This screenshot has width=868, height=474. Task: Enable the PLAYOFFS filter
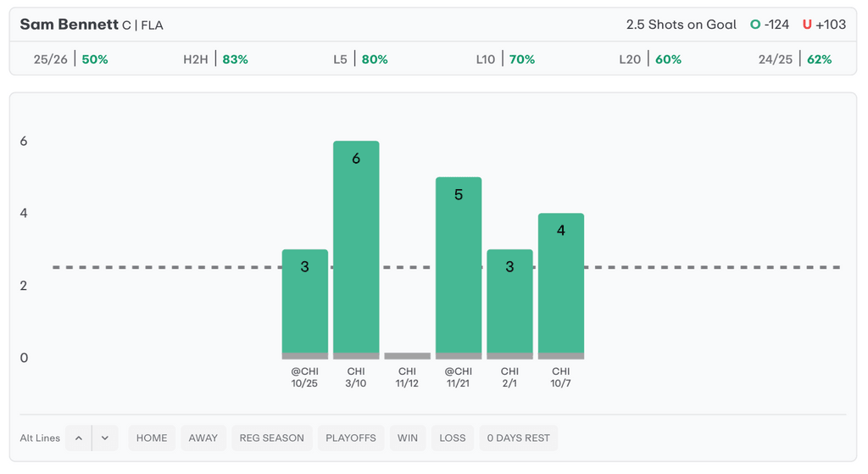351,438
